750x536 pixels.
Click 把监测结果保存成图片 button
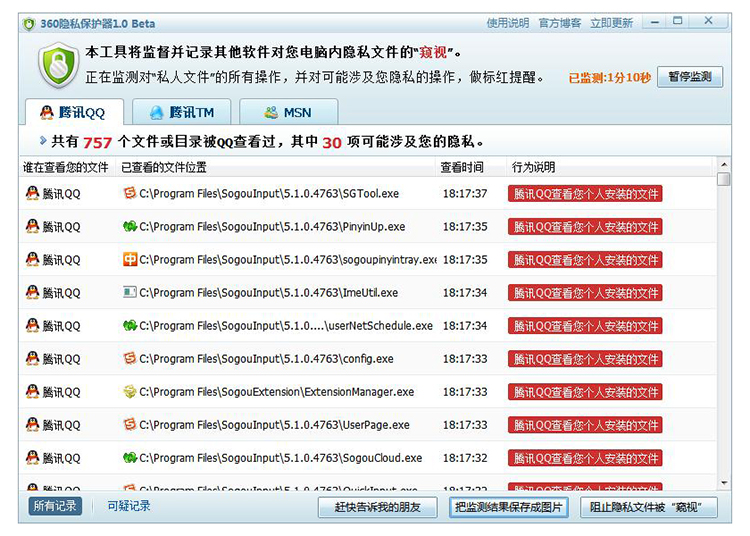click(508, 507)
